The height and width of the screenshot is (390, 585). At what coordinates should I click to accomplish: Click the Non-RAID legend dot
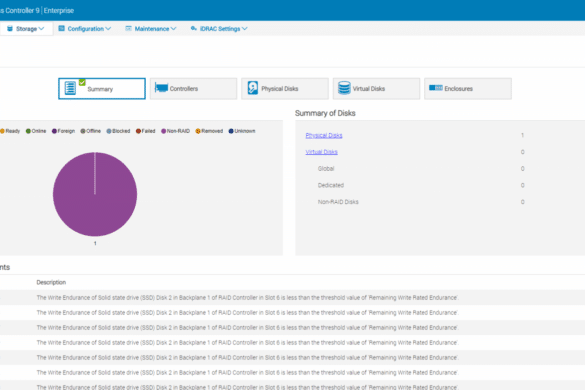163,131
